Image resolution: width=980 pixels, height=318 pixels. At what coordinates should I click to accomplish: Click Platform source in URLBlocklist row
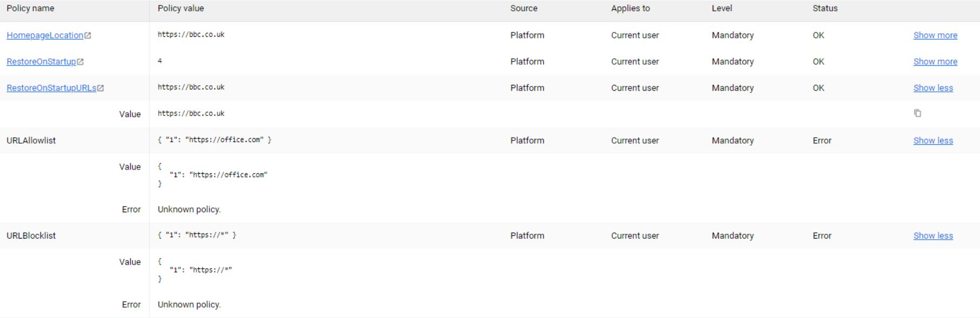click(527, 236)
